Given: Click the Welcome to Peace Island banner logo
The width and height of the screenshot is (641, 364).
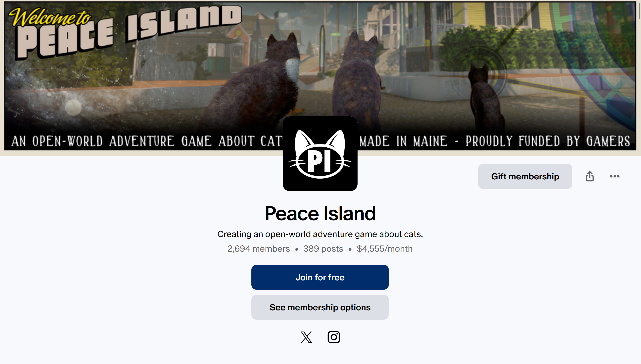Looking at the screenshot, I should point(125,31).
